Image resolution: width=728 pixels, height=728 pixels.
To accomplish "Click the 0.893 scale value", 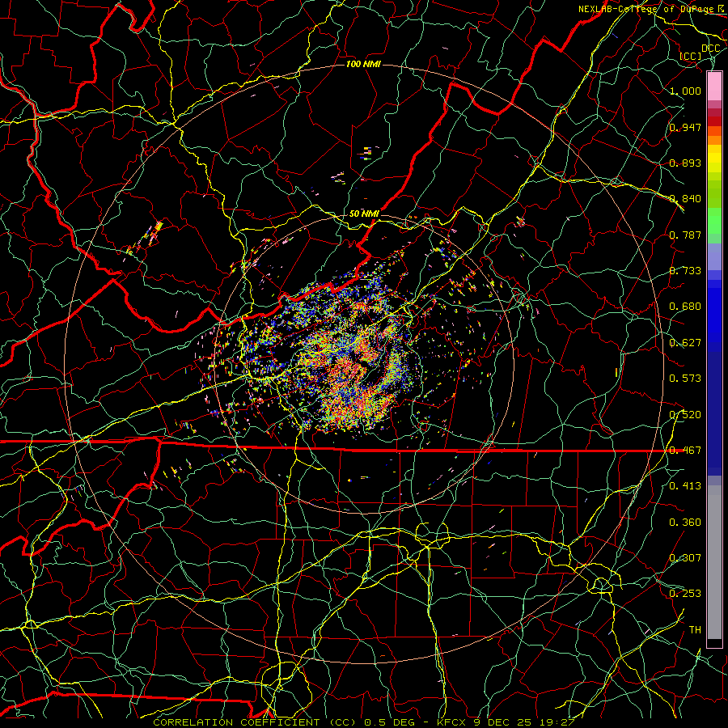I will 685,163.
